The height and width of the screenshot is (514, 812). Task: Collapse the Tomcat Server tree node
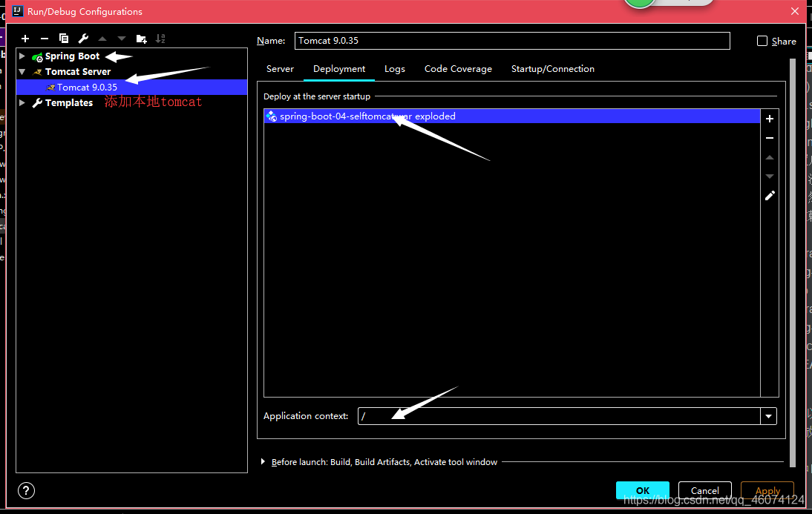click(x=22, y=71)
